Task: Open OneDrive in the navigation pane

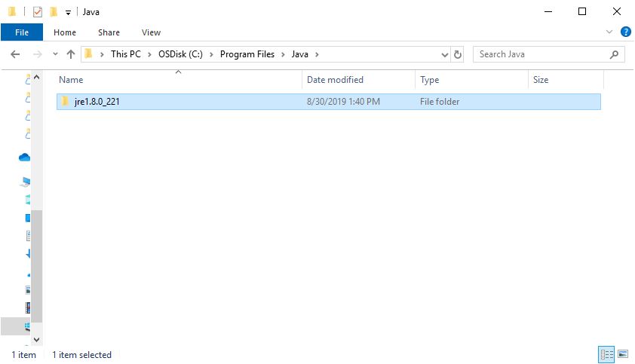Action: (x=25, y=158)
